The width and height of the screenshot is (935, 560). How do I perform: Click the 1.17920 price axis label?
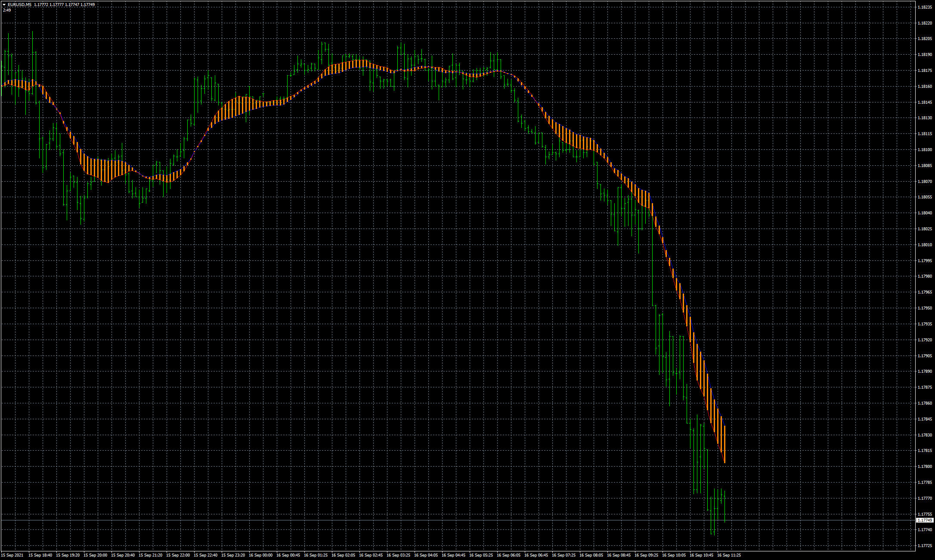tap(924, 340)
